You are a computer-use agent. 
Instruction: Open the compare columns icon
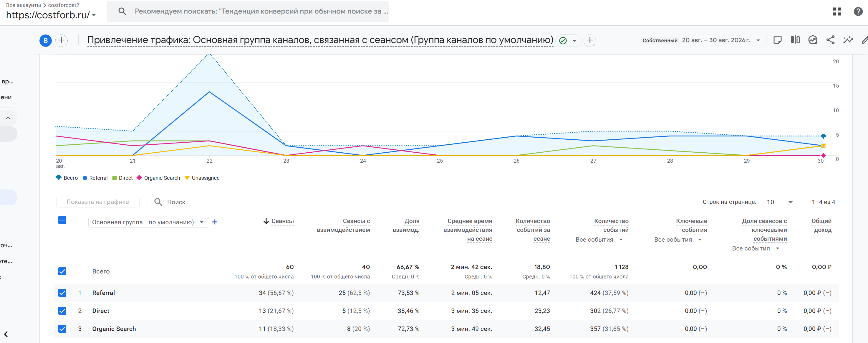pyautogui.click(x=795, y=40)
